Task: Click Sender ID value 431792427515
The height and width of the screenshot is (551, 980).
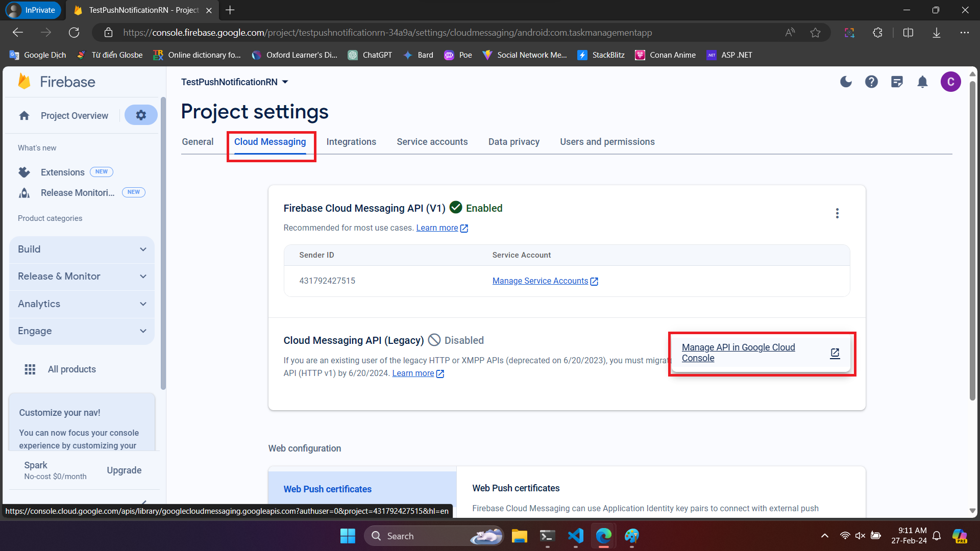Action: pos(327,281)
